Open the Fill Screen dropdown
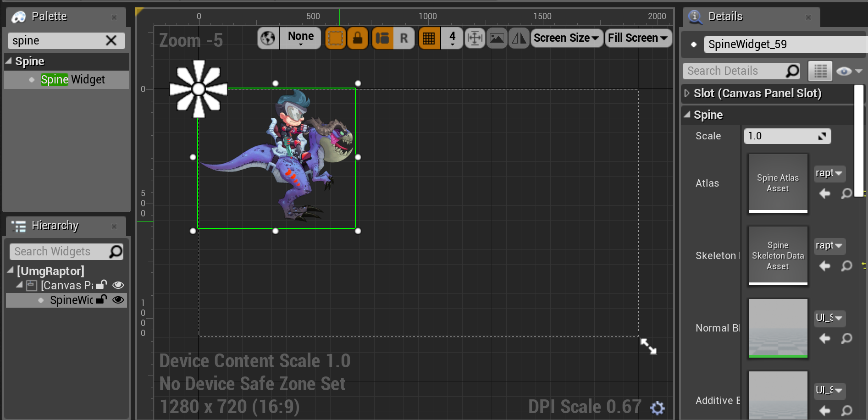Image resolution: width=868 pixels, height=420 pixels. [637, 38]
